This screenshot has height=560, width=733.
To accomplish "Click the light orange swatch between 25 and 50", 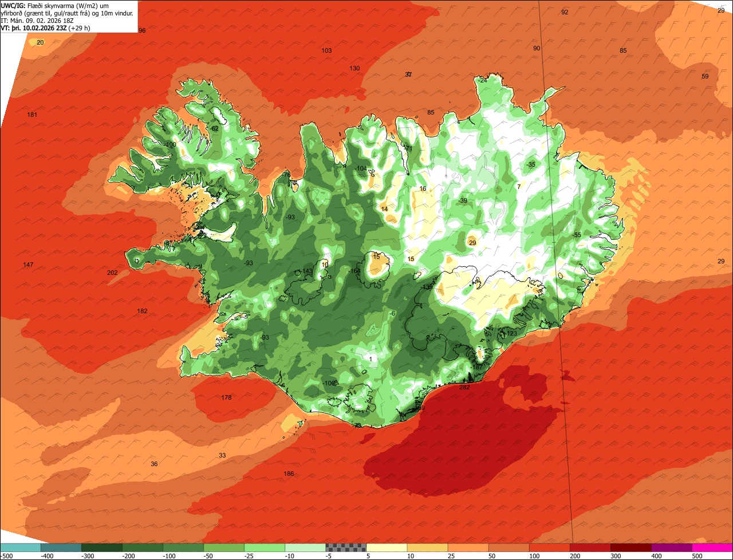I will tap(468, 547).
